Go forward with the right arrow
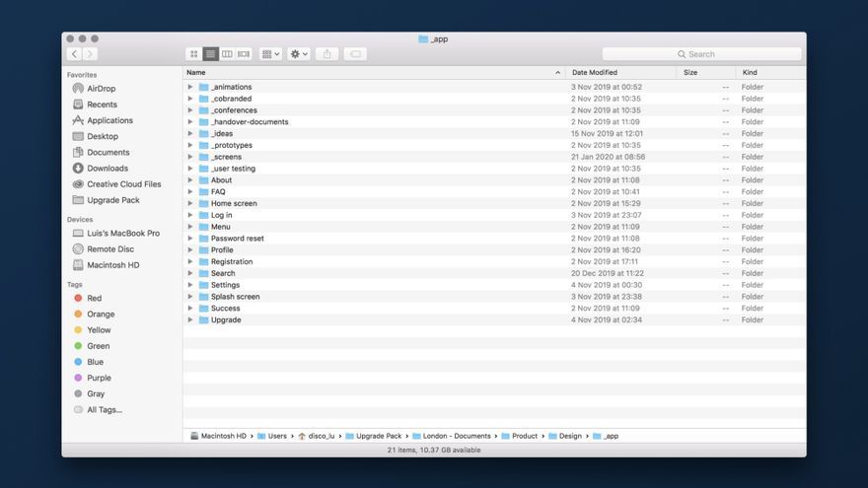 click(x=90, y=54)
